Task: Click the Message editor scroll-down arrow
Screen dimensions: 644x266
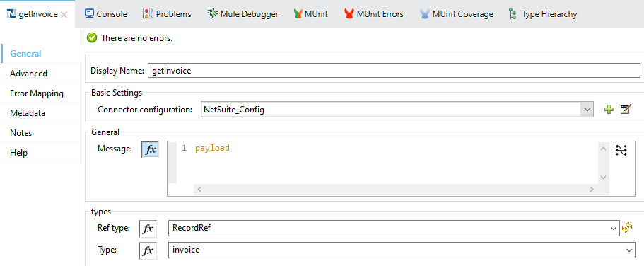Action: tap(603, 177)
